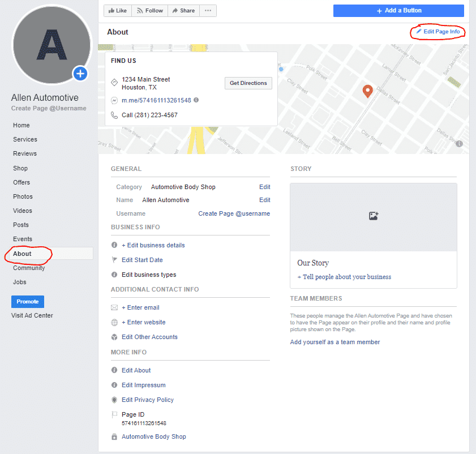Viewport: 476px width, 454px height.
Task: Open Edit Page Info link
Action: coord(438,32)
